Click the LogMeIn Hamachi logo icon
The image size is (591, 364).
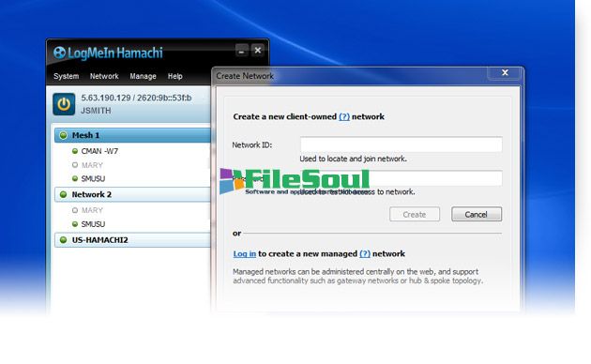coord(59,53)
